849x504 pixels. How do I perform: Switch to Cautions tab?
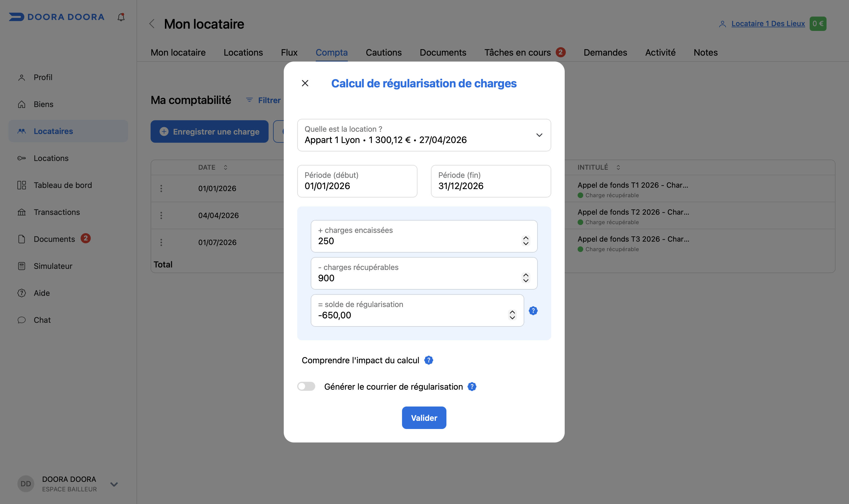[383, 53]
